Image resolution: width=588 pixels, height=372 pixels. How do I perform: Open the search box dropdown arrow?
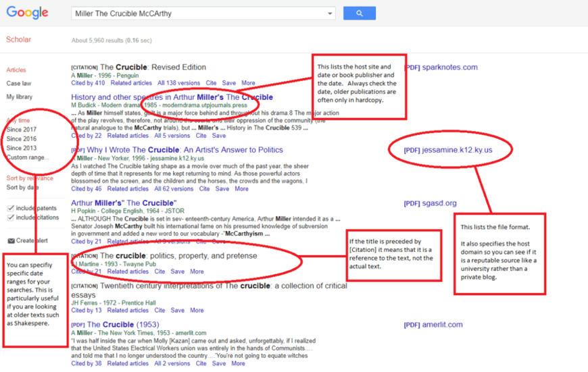click(330, 14)
